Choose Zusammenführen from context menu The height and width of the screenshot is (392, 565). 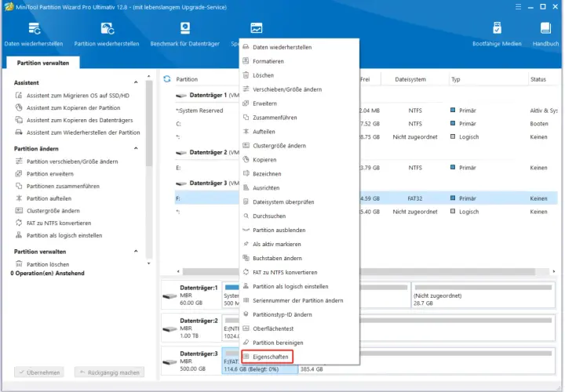pyautogui.click(x=299, y=118)
